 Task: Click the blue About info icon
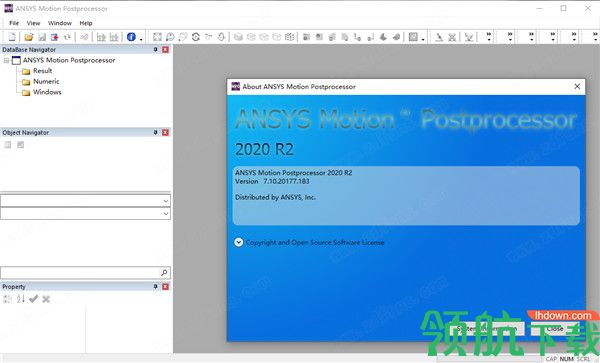[131, 37]
